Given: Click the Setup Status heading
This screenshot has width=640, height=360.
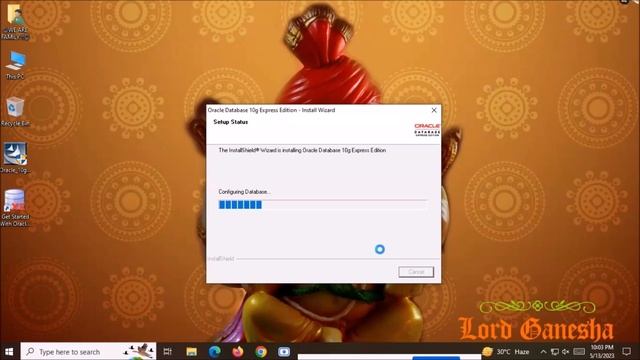Looking at the screenshot, I should point(231,122).
